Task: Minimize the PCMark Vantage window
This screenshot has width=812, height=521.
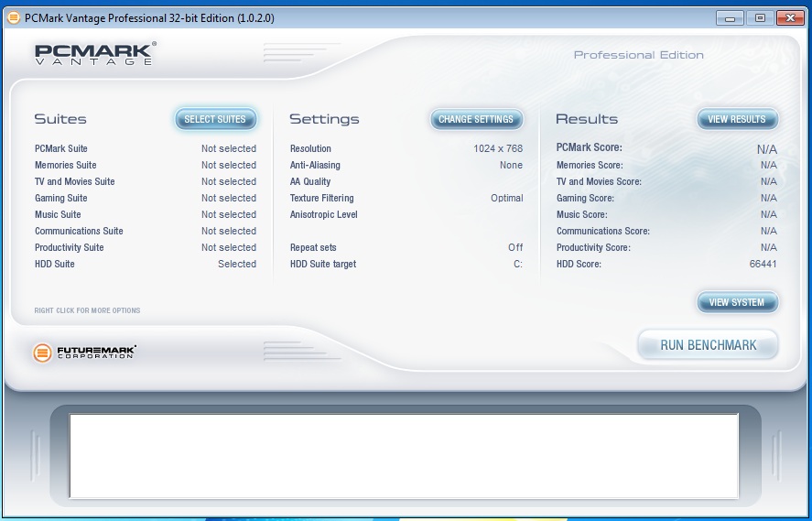Action: pos(731,18)
